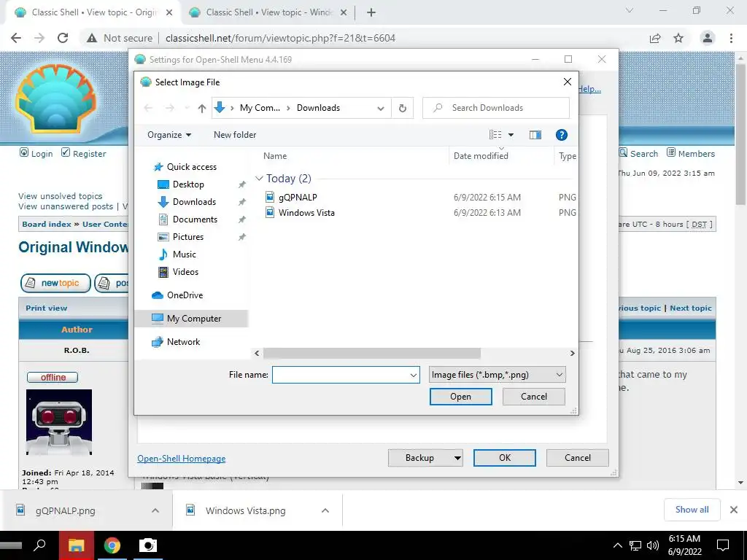Open Quick access in navigation pane

tap(192, 167)
